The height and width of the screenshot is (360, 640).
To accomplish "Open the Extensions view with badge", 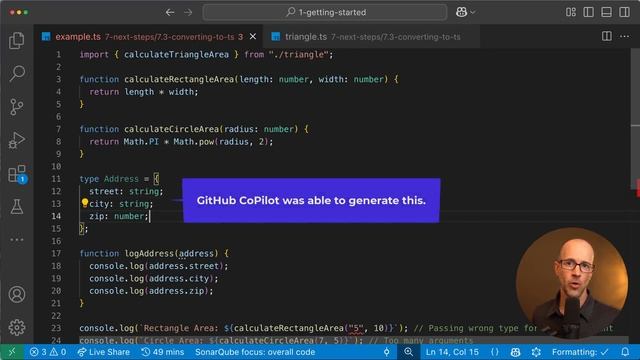I will 18,174.
